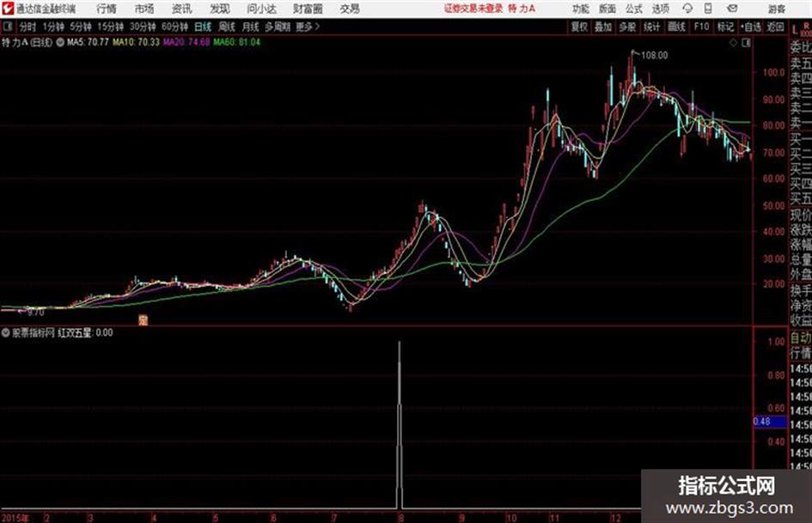The width and height of the screenshot is (812, 523).
Task: Expand the 股票指标网 indicator dropdown arrow
Action: pyautogui.click(x=6, y=333)
